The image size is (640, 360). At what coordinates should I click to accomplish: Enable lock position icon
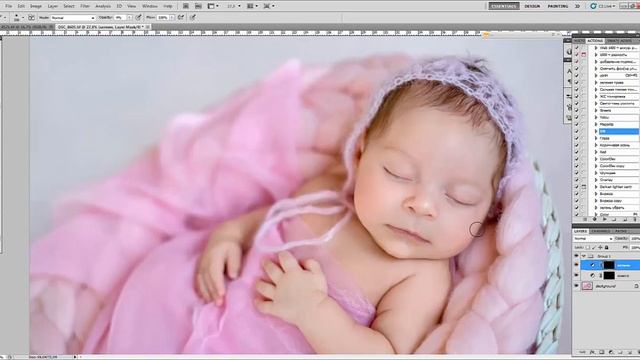coord(600,247)
